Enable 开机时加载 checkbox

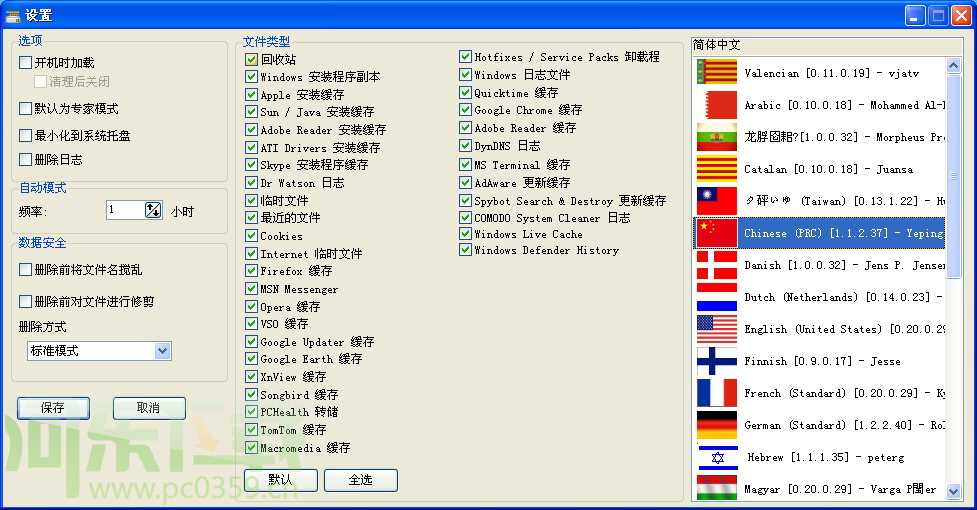click(x=26, y=62)
